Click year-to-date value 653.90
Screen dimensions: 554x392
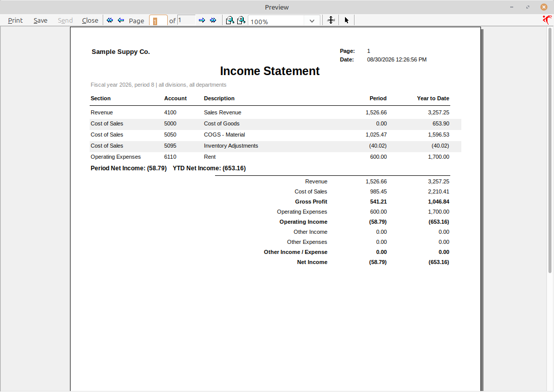(441, 123)
